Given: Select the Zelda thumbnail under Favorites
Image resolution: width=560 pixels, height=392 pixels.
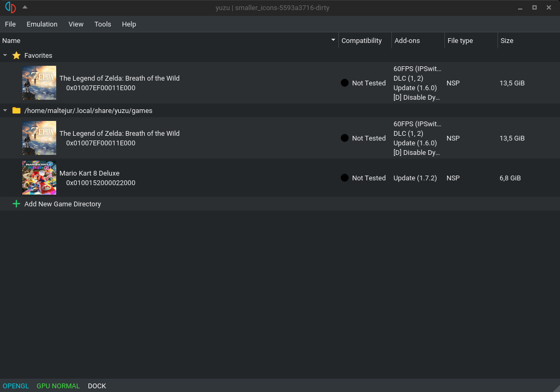Looking at the screenshot, I should tap(39, 83).
